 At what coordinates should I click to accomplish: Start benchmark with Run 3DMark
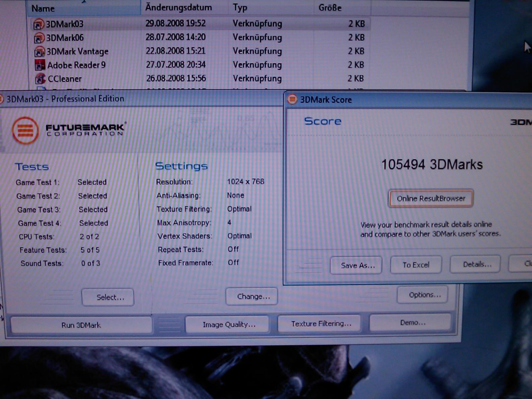coord(81,325)
